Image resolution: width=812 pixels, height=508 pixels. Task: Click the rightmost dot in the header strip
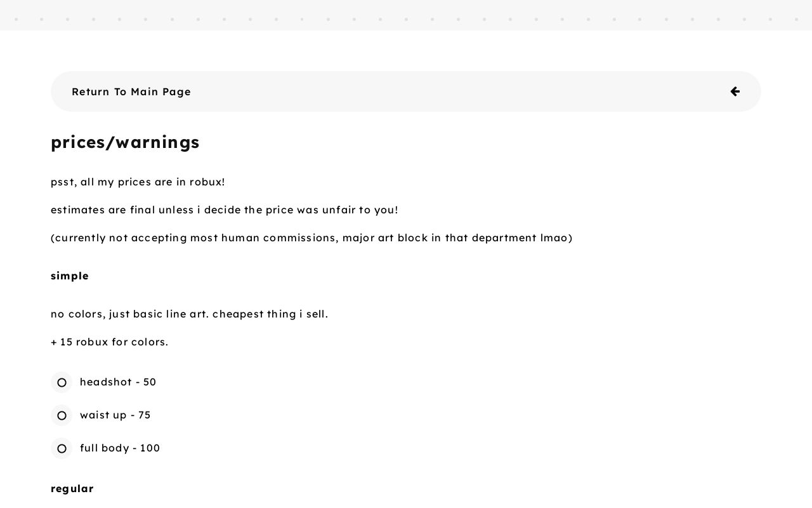pos(796,19)
